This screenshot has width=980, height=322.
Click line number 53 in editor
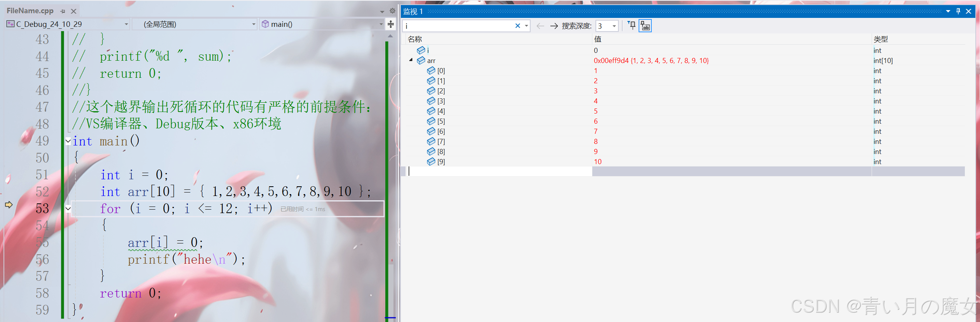click(42, 209)
